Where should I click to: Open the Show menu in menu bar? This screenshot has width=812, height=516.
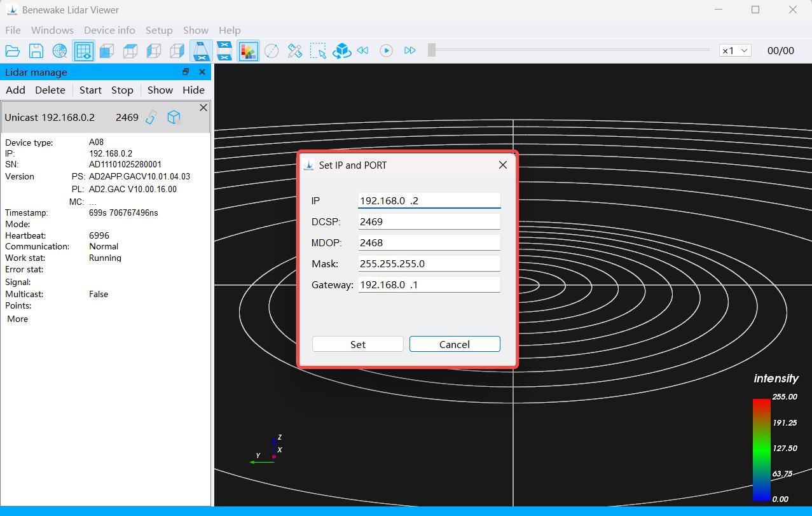[x=196, y=30]
